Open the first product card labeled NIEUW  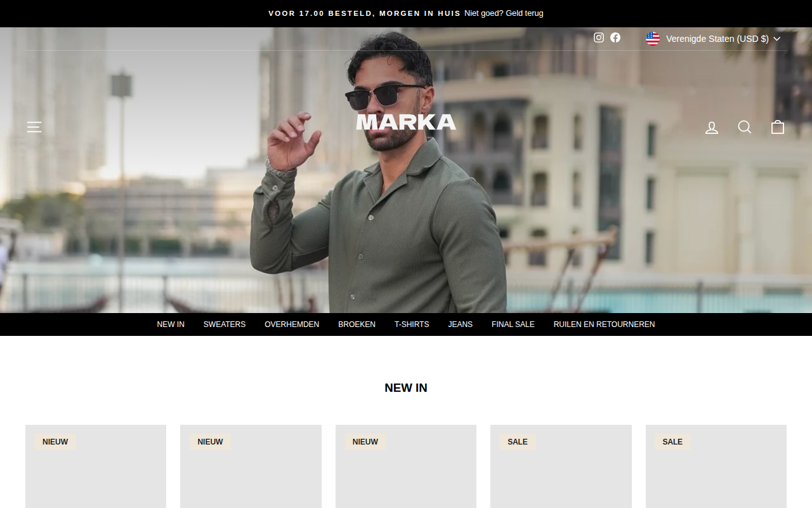click(x=96, y=466)
